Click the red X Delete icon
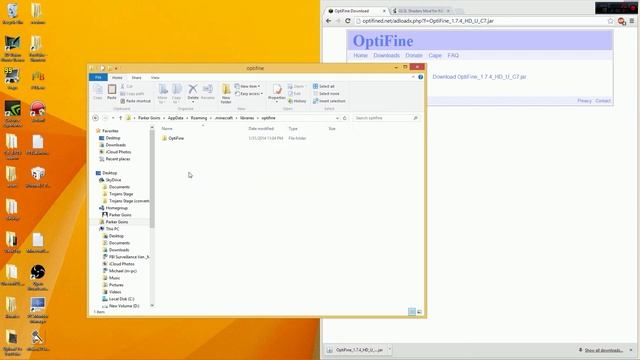 193,89
